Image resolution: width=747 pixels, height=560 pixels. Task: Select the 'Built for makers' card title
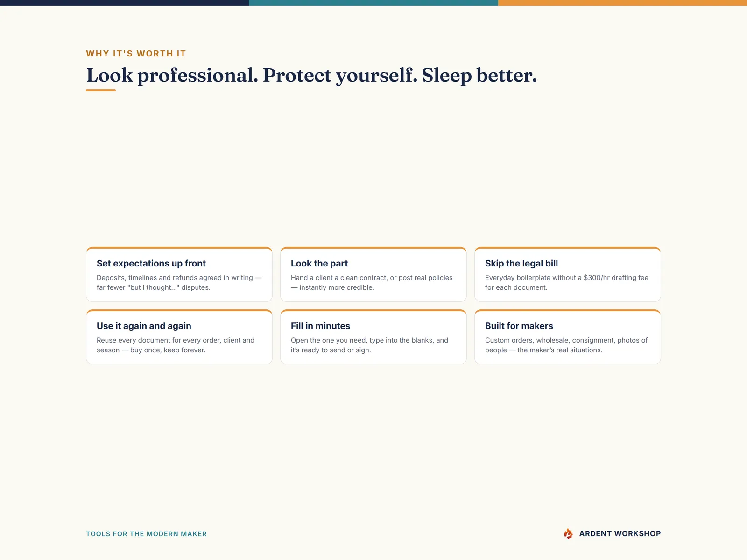(x=519, y=326)
